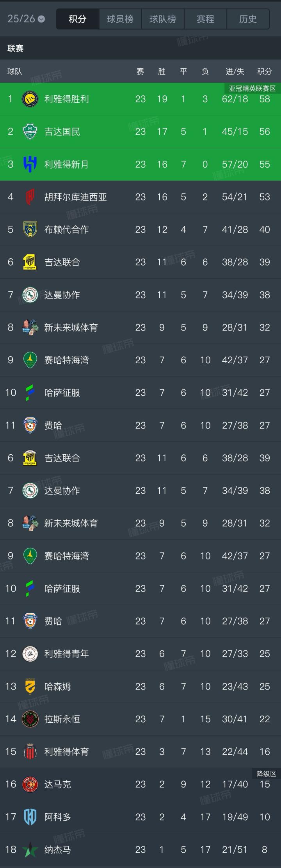Click the 布赖代合作 team badge
Image resolution: width=281 pixels, height=868 pixels.
(30, 229)
